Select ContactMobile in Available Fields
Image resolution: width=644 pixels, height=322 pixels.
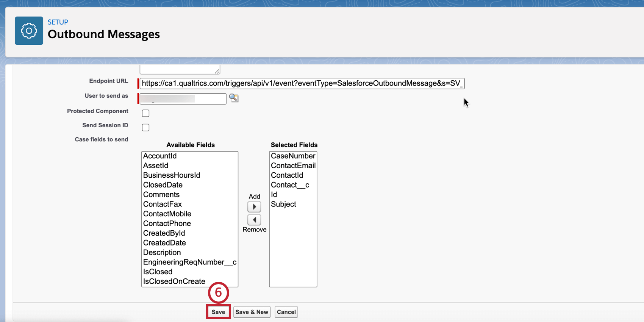point(190,214)
